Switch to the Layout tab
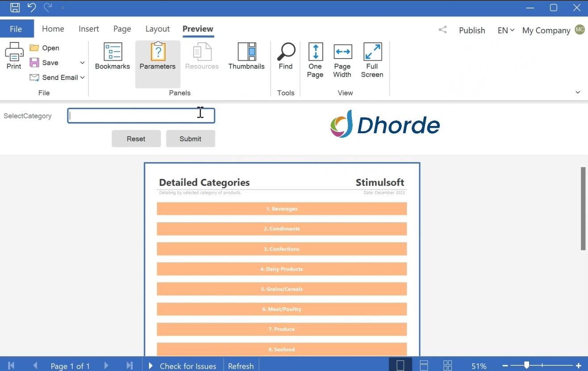Viewport: 588px width, 371px height. [x=158, y=29]
